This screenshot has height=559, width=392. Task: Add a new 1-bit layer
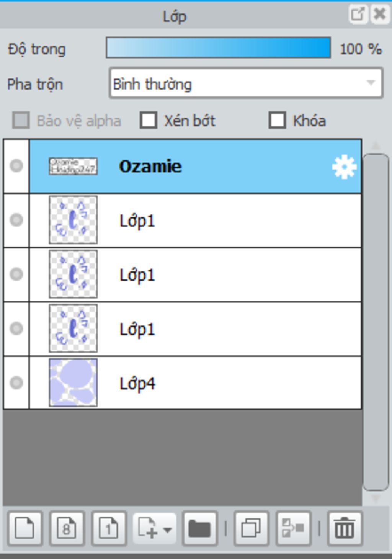coord(109,528)
